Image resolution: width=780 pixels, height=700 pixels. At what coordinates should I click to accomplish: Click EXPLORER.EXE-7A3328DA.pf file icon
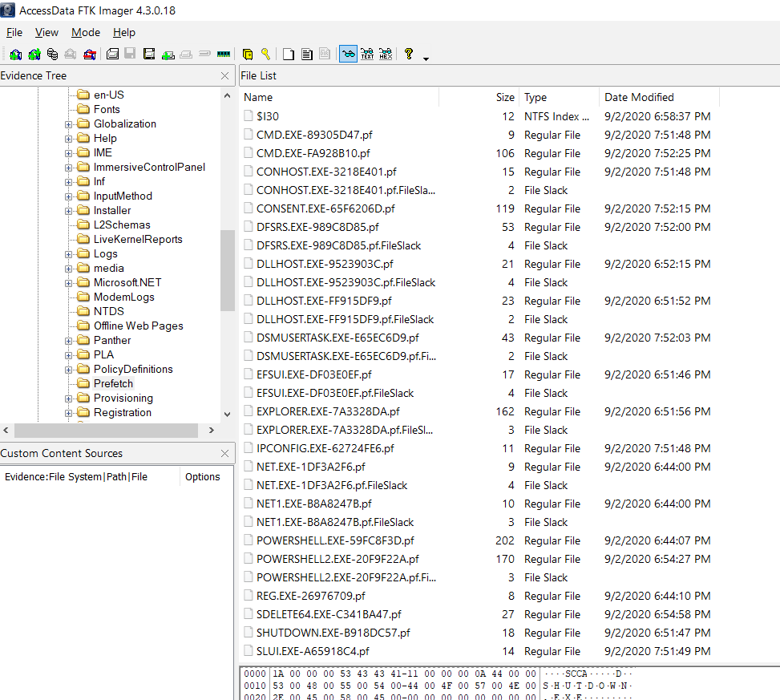[249, 411]
